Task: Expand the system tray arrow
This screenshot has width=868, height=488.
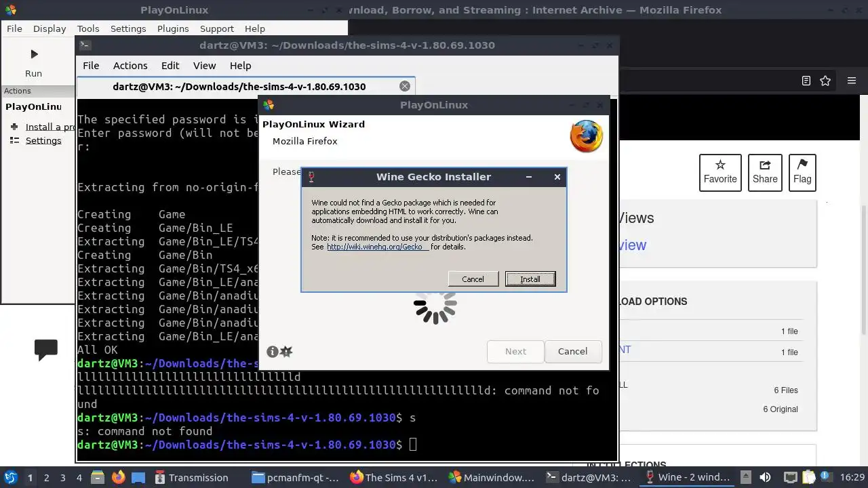Action: point(745,477)
